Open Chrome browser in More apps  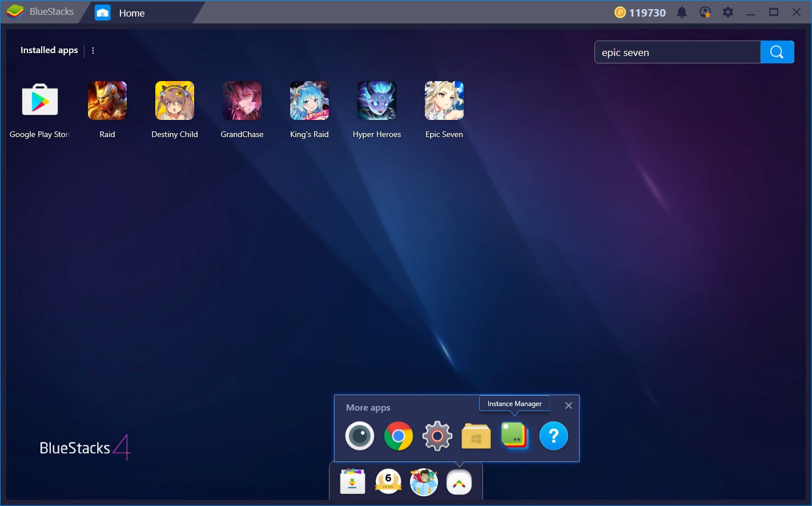[399, 436]
